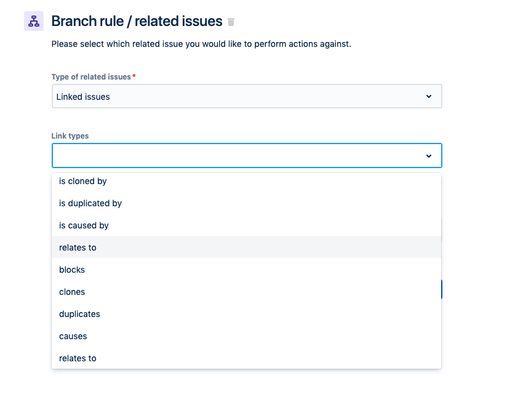Open the Type of related issues dropdown

tap(247, 96)
